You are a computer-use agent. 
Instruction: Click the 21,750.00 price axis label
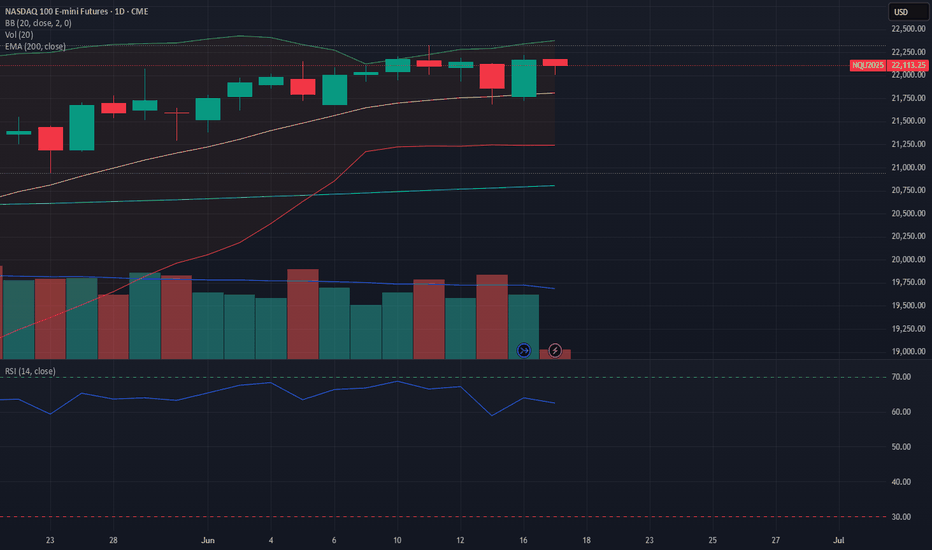click(908, 98)
